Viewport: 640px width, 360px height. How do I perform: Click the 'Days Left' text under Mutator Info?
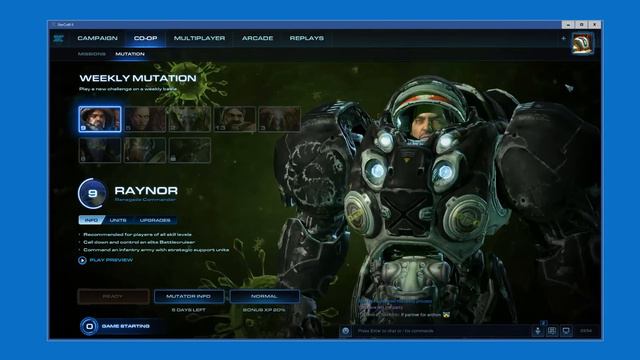point(189,310)
